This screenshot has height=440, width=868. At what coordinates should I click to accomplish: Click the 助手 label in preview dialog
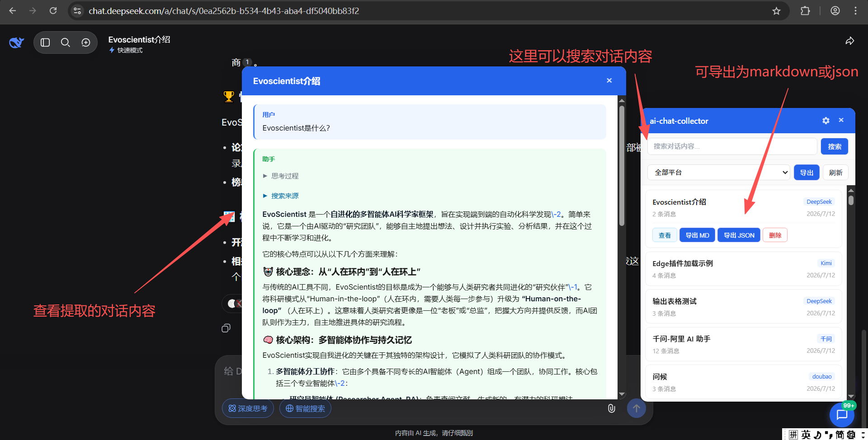[269, 159]
